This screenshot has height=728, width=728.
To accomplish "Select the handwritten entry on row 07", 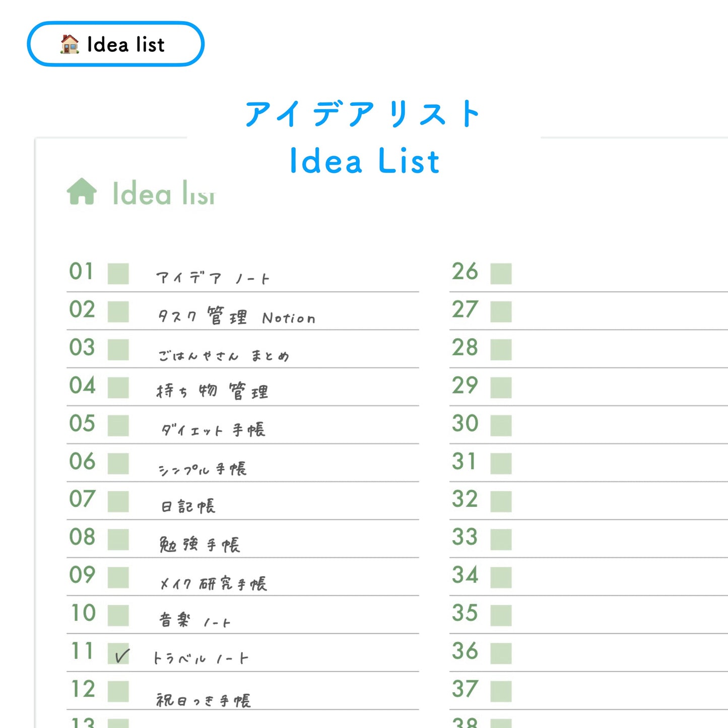I will (x=188, y=506).
